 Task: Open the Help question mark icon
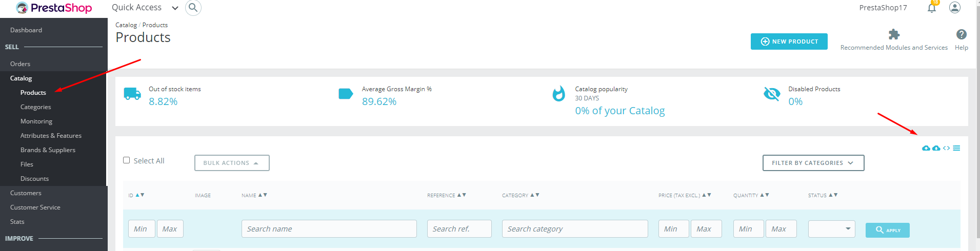[962, 34]
